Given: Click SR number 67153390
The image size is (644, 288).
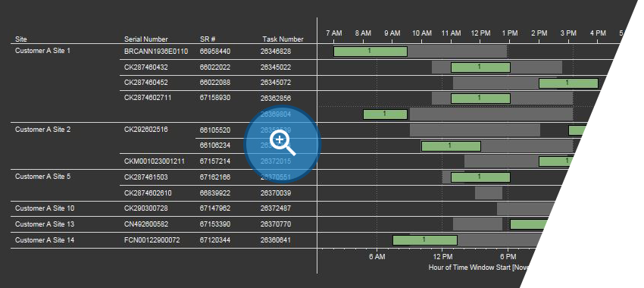Looking at the screenshot, I should tap(215, 224).
